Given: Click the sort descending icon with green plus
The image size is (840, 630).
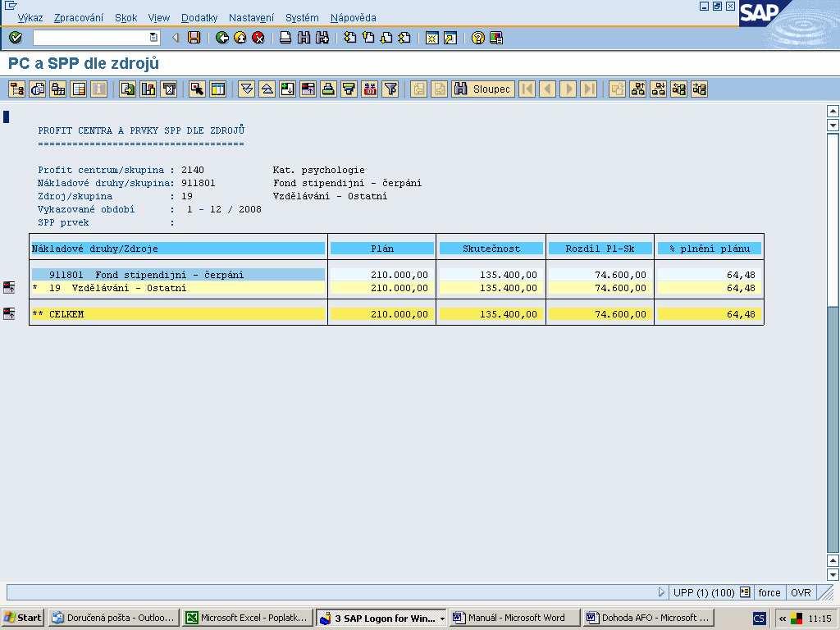Looking at the screenshot, I should pyautogui.click(x=287, y=89).
